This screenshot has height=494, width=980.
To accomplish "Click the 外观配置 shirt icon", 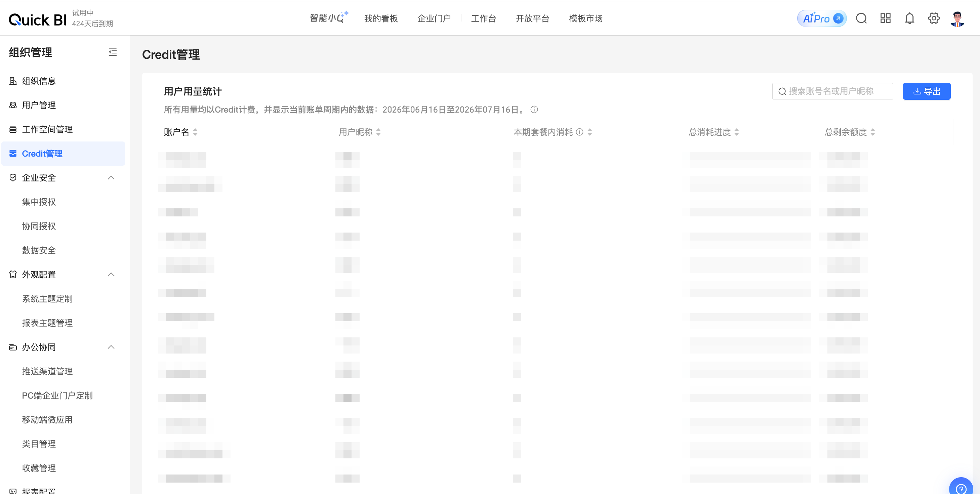I will (x=13, y=274).
